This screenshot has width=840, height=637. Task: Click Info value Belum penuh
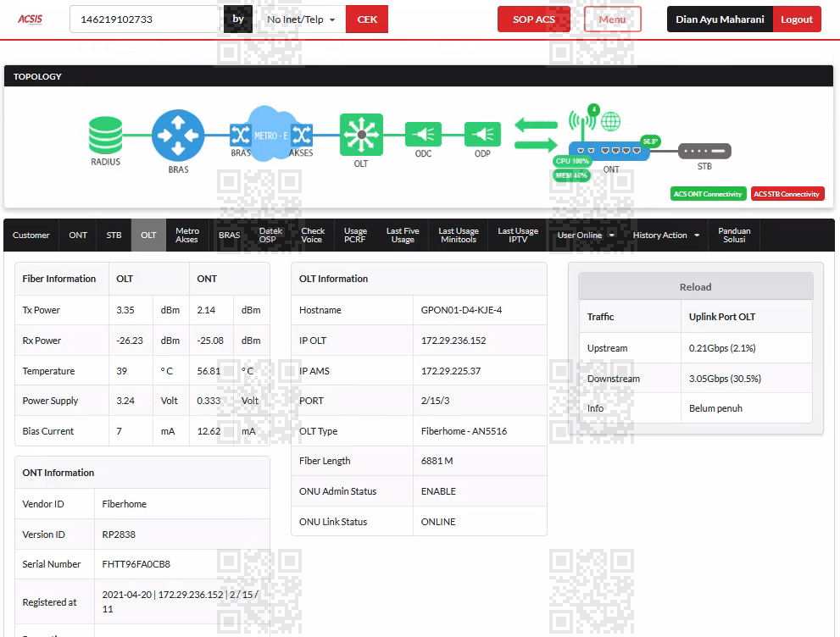pyautogui.click(x=715, y=408)
